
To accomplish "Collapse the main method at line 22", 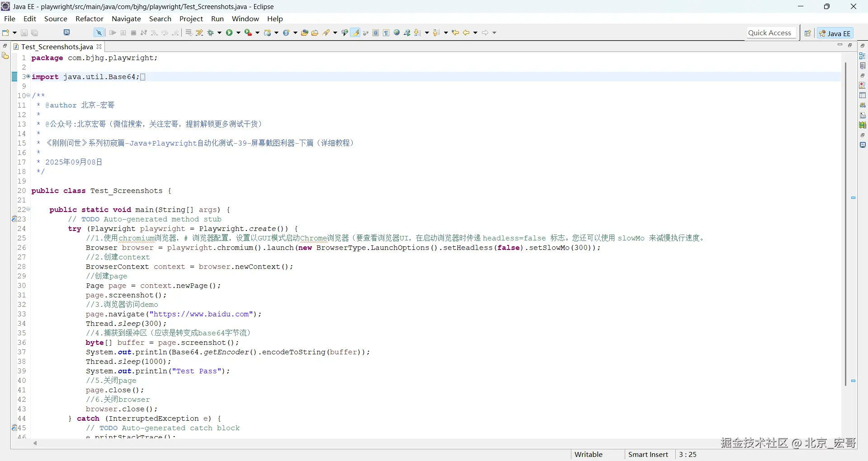I will point(28,209).
